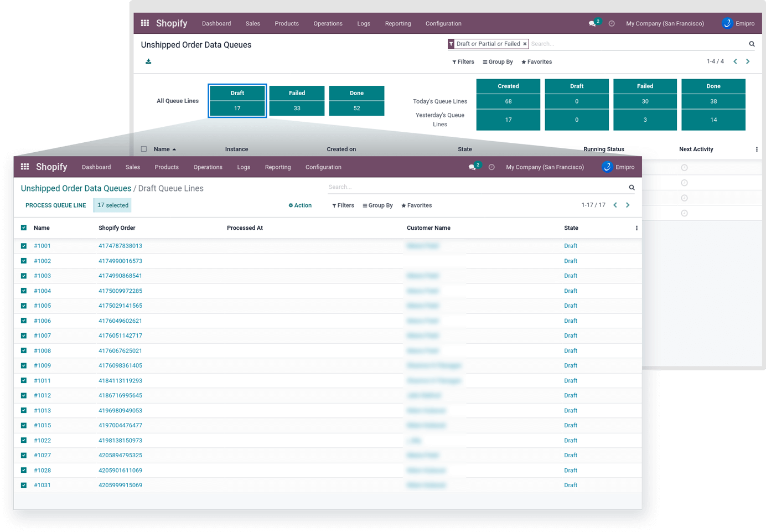Uncheck the row #1027 checkbox
Image resolution: width=766 pixels, height=532 pixels.
point(24,455)
